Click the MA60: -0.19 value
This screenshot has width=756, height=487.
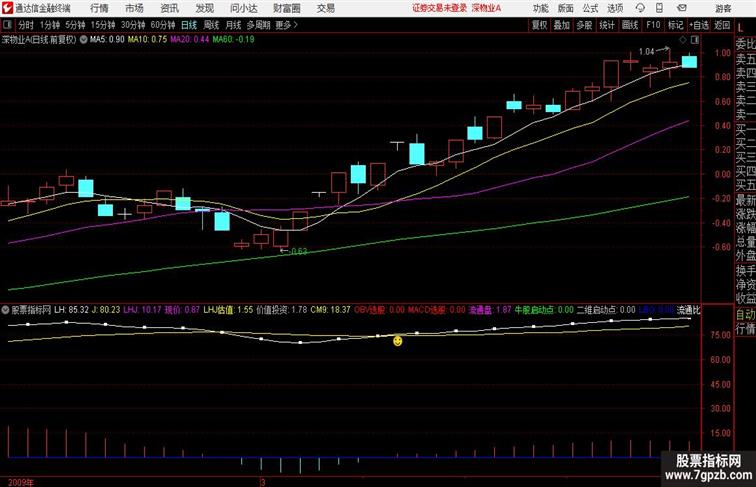click(x=233, y=40)
